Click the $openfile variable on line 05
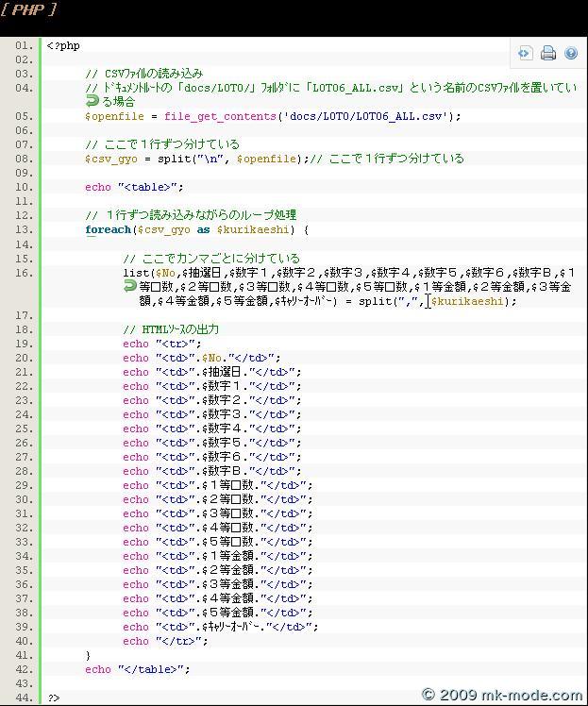588x706 pixels. tap(113, 116)
